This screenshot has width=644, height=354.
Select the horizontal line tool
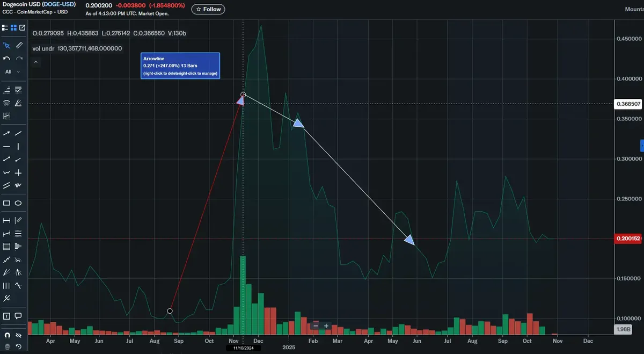6,146
